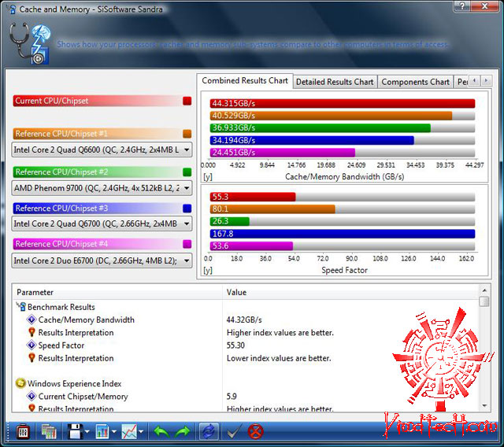
Task: Toggle Reference CPU/Chipset #2 green checkbox
Action: pos(187,172)
